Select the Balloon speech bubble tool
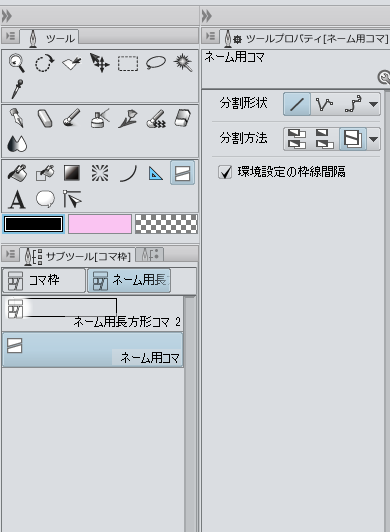 point(45,199)
